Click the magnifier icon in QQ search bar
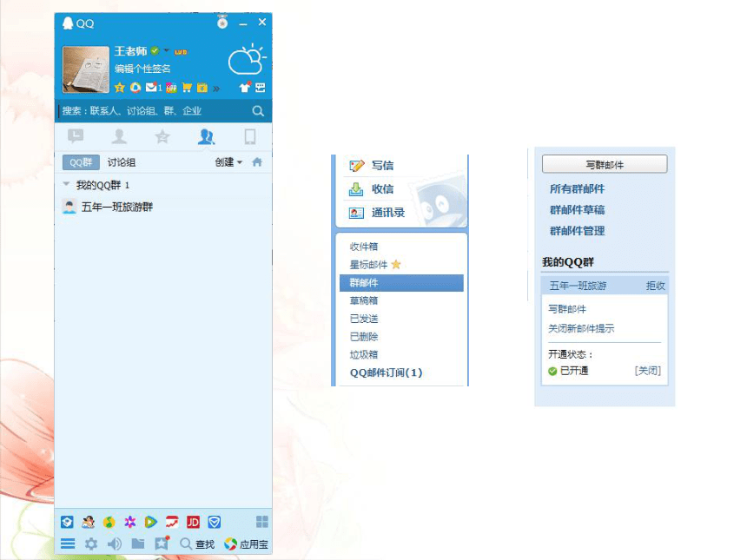Screen dimensions: 747x560 coord(258,111)
